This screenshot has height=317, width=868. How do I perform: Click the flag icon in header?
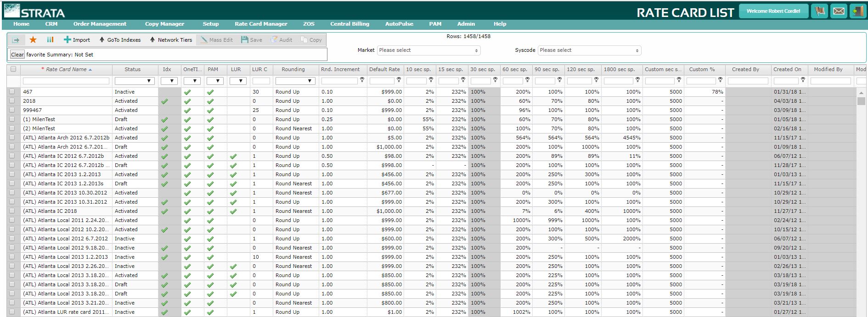coord(819,11)
